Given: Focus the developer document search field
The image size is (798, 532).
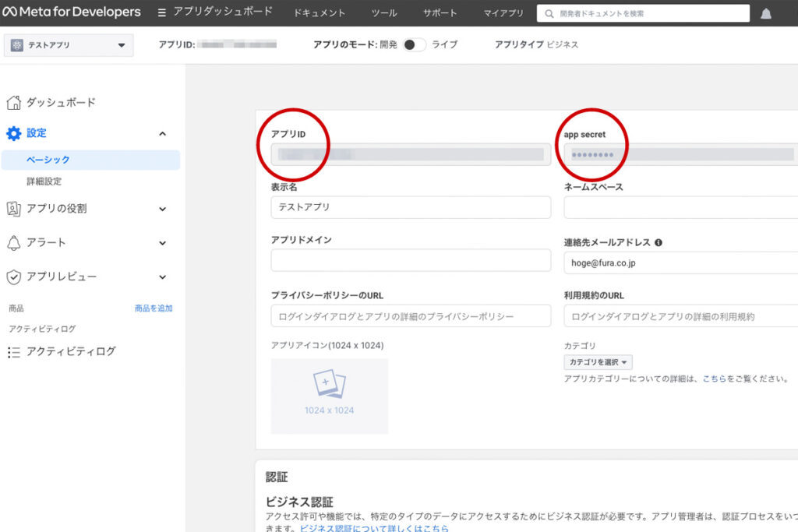Looking at the screenshot, I should tap(643, 14).
